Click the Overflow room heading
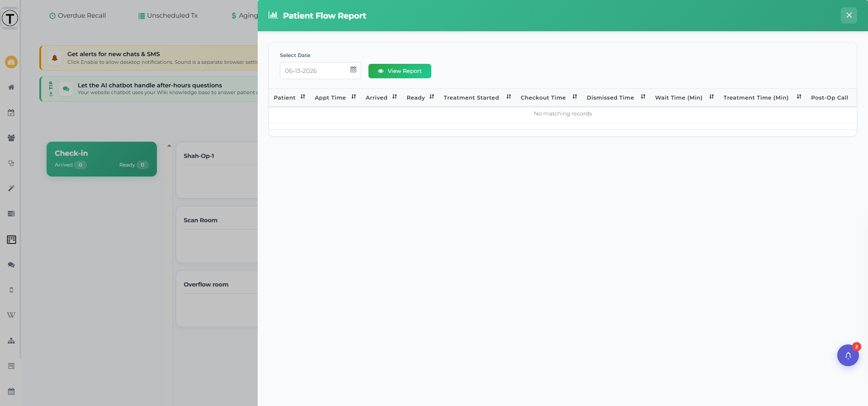The image size is (868, 406). (x=206, y=284)
